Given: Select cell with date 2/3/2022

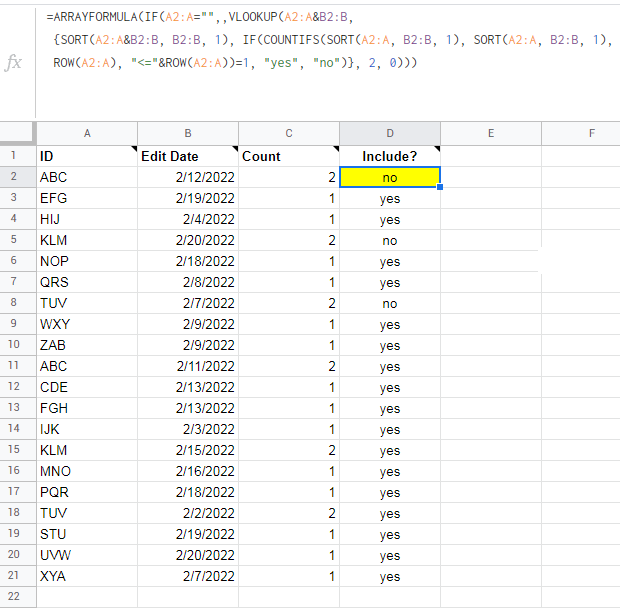Looking at the screenshot, I should coord(188,429).
